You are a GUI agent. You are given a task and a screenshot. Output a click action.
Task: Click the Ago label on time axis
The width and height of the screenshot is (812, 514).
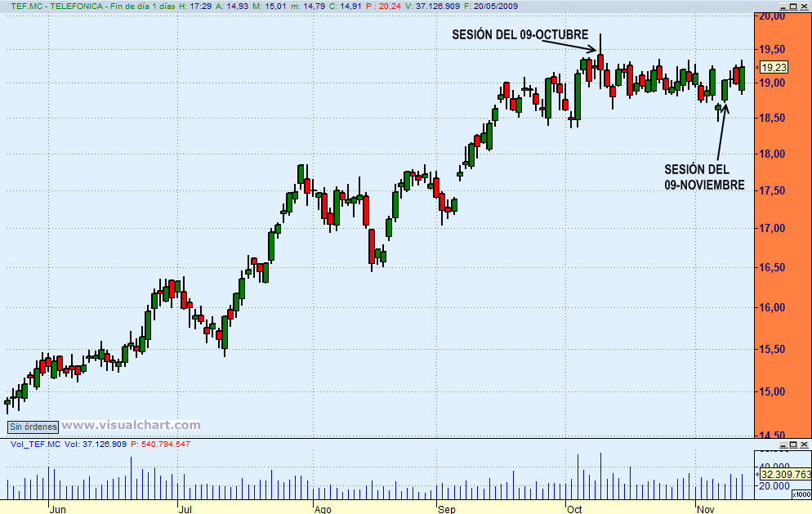pos(323,509)
